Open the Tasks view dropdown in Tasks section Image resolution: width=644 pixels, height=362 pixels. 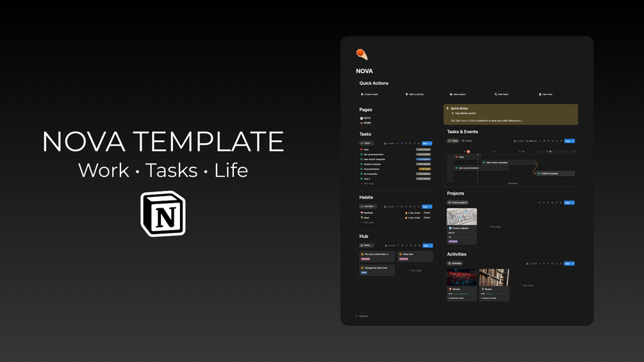point(367,144)
